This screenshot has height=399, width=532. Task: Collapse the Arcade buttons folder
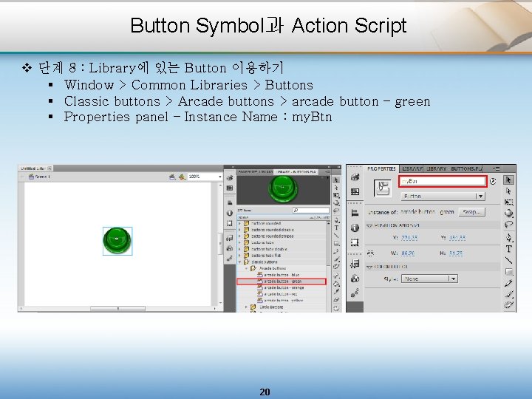tap(247, 268)
